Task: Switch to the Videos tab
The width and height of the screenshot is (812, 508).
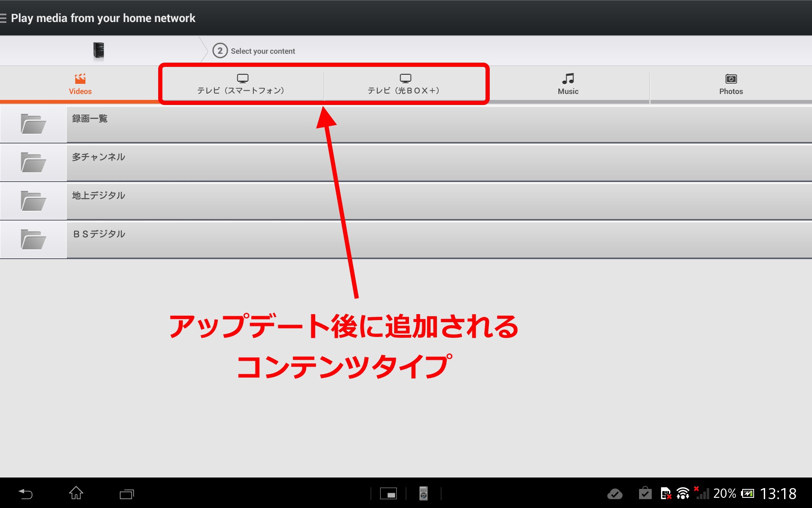Action: point(80,84)
